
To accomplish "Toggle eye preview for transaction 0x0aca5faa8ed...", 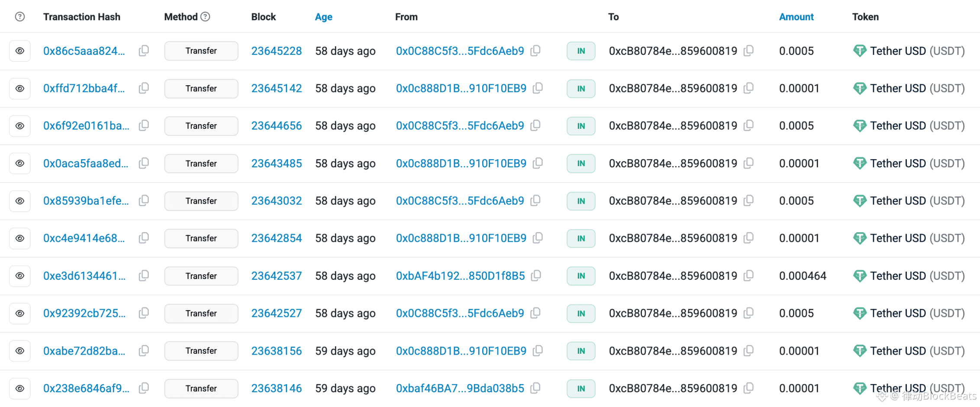I will [x=20, y=163].
